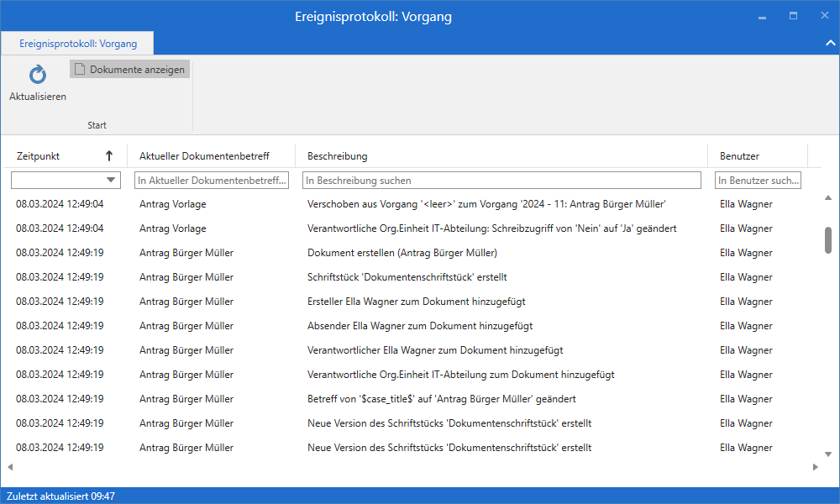Focus the In Beschreibung suchen field
Viewport: 840px width, 504px height.
(501, 181)
